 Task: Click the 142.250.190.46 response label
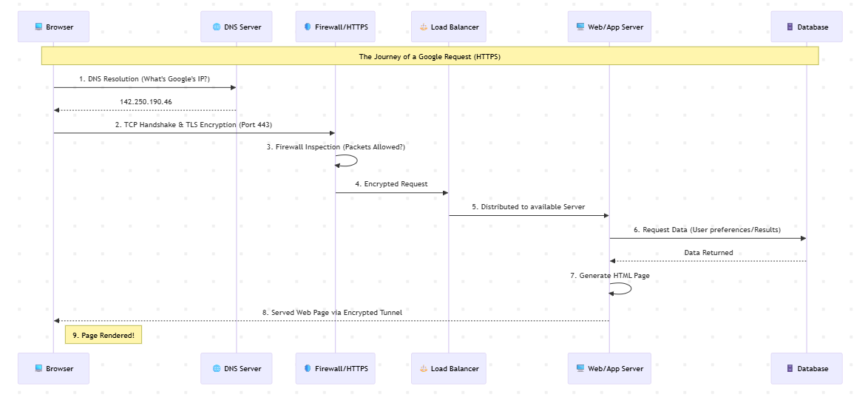click(146, 102)
